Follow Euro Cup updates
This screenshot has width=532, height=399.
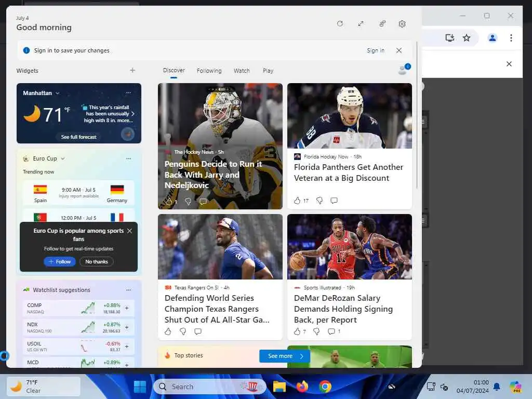tap(60, 262)
